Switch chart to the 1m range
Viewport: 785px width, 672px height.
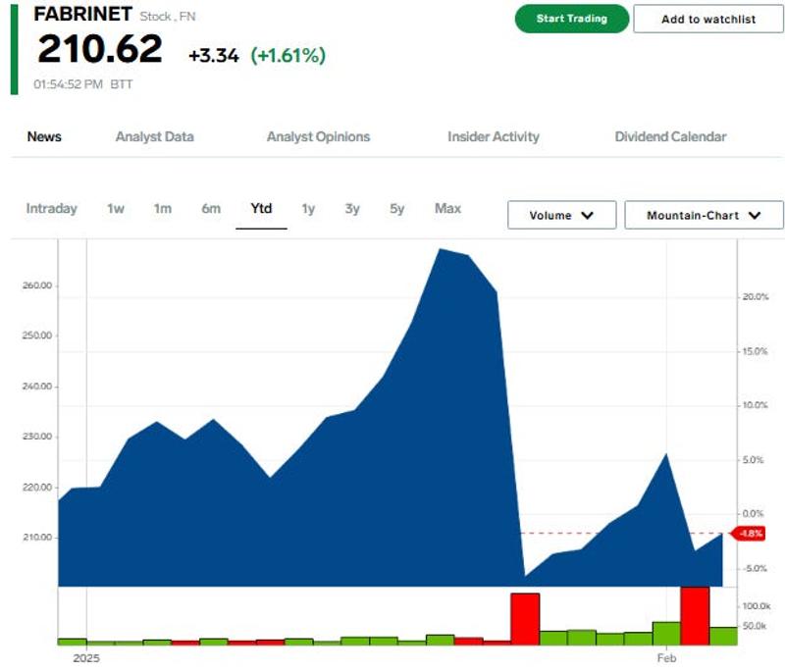click(x=163, y=208)
